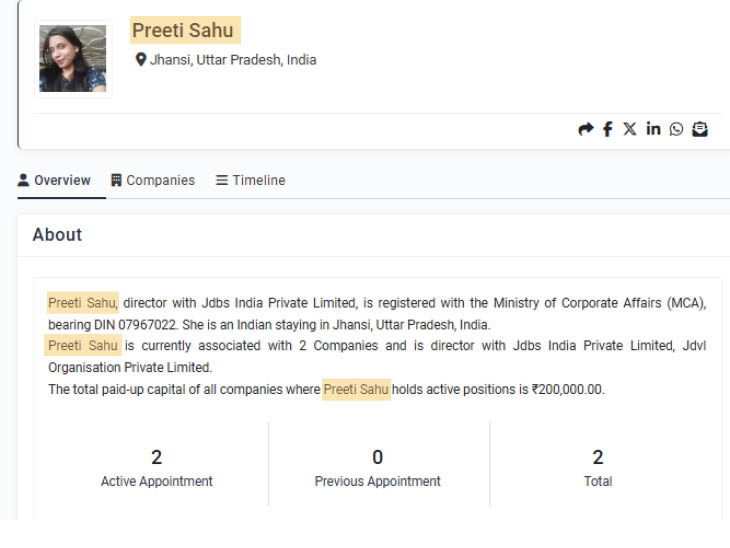Click the person icon beside Overview

[24, 180]
